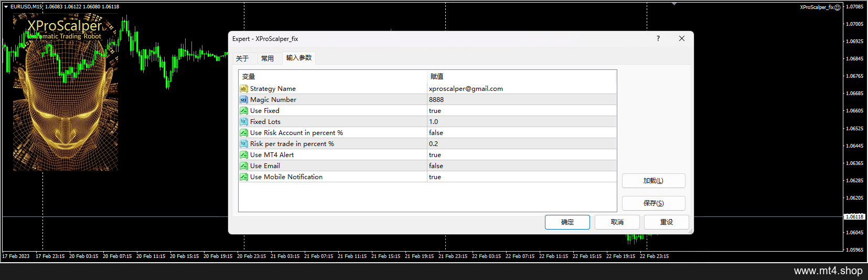The height and width of the screenshot is (280, 868).
Task: Click the 1.06118 current price marker
Action: (x=854, y=216)
